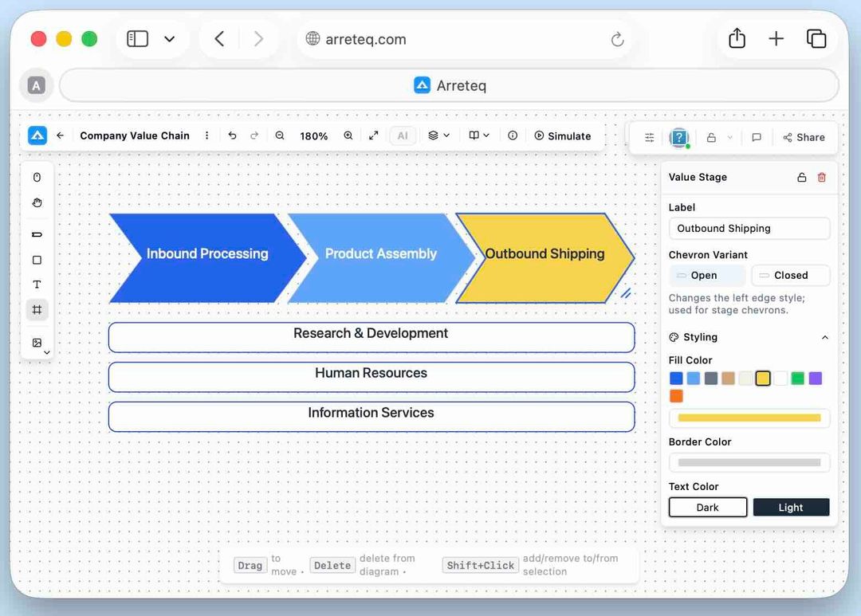This screenshot has width=861, height=616.
Task: Select the Rectangle tool
Action: coord(37,260)
